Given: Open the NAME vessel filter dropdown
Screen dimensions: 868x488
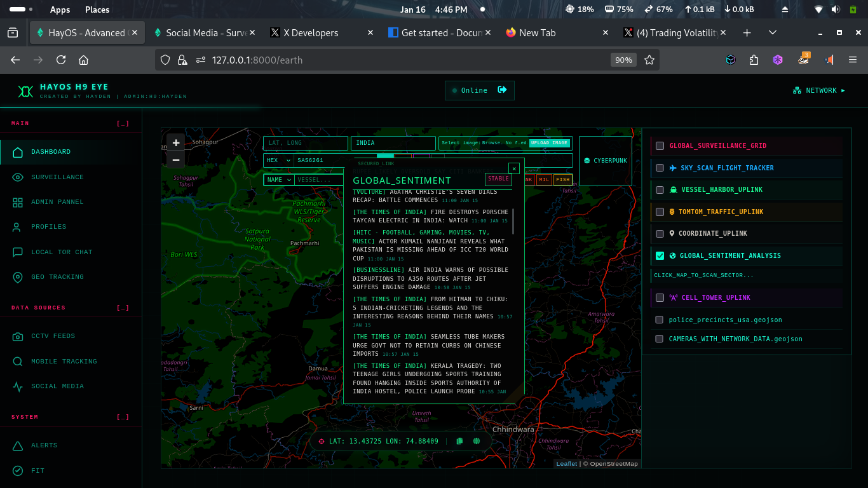Looking at the screenshot, I should (278, 179).
